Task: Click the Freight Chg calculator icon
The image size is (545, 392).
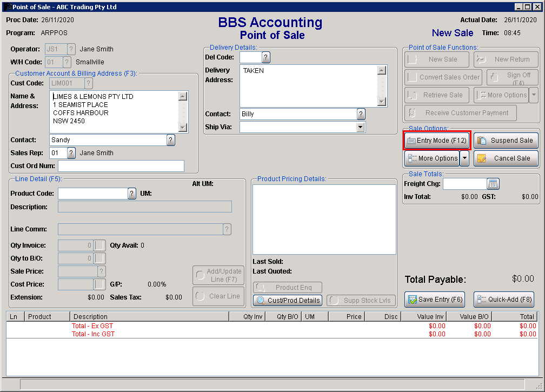Action: pyautogui.click(x=493, y=184)
